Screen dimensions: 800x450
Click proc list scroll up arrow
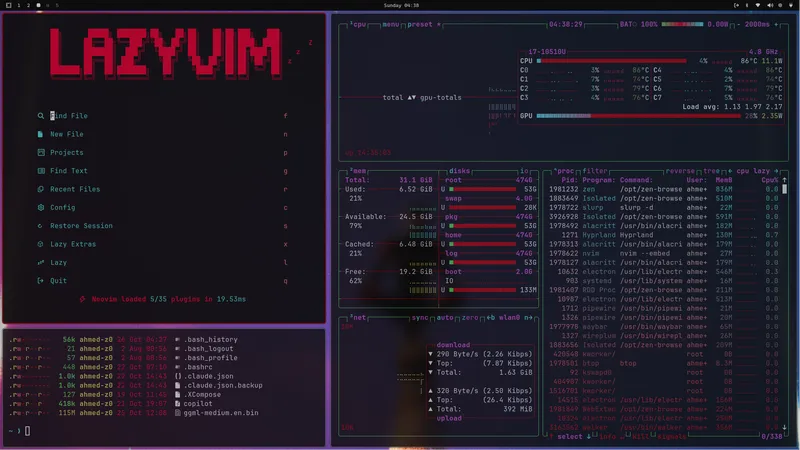tap(785, 180)
